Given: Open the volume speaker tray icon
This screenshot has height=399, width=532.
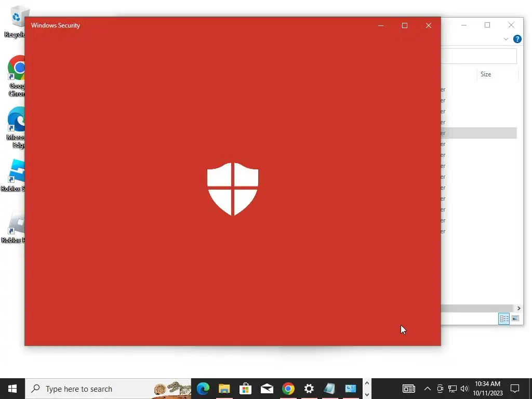Looking at the screenshot, I should tap(464, 389).
